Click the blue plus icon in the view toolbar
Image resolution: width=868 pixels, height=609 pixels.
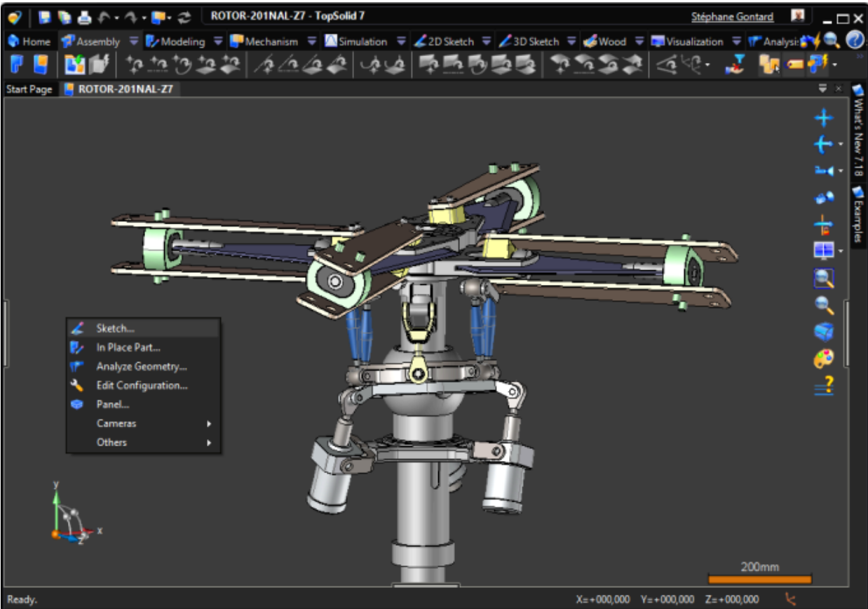pos(824,119)
